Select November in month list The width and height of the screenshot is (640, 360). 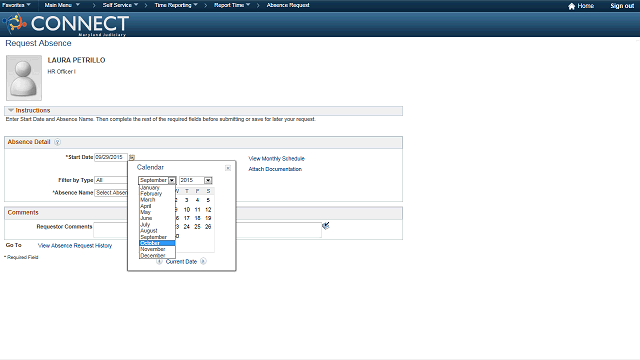tap(157, 249)
